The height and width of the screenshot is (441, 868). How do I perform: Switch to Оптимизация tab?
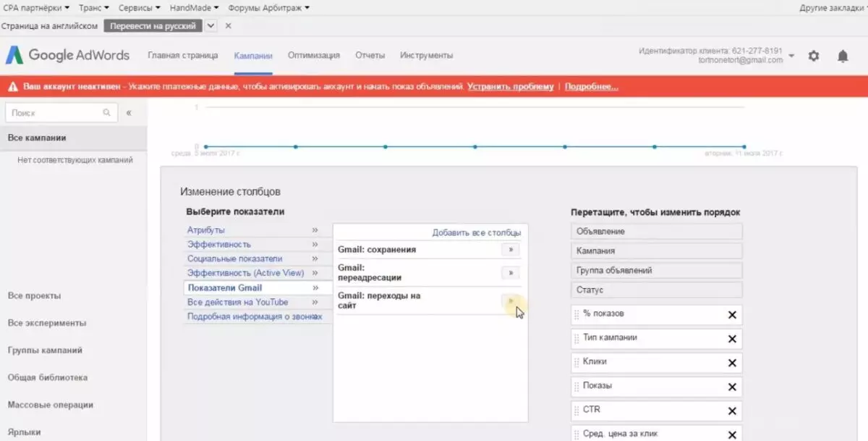click(x=314, y=56)
